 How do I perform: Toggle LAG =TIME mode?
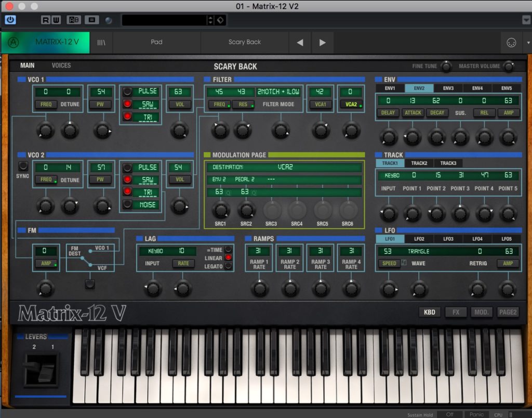click(x=229, y=250)
